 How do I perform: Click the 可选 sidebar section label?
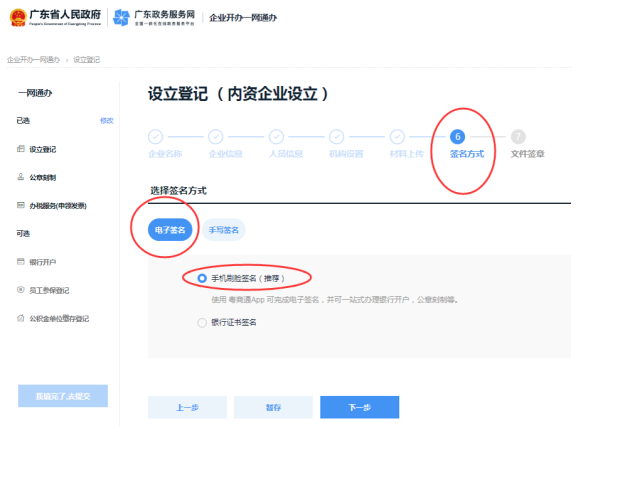pyautogui.click(x=23, y=233)
